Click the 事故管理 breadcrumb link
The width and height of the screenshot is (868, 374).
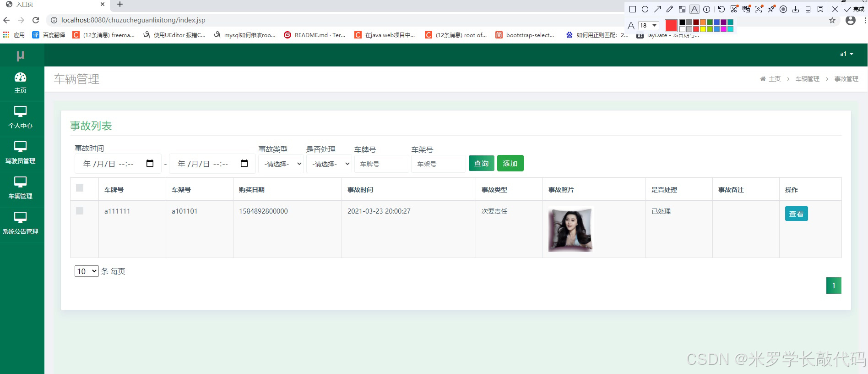[846, 79]
